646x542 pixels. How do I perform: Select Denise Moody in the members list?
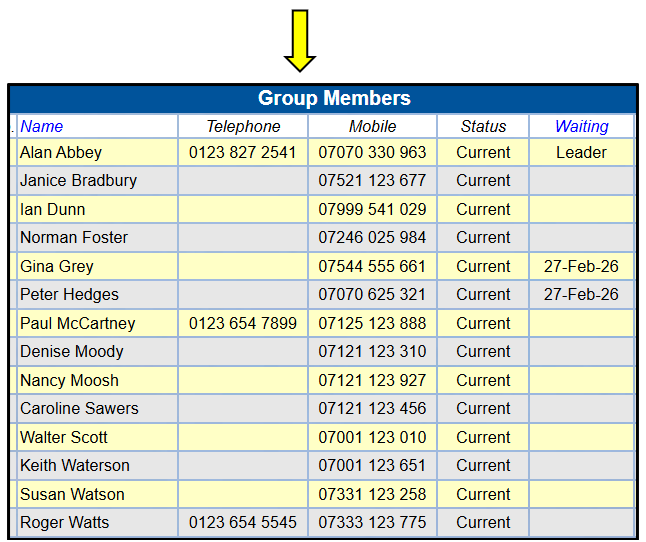72,352
